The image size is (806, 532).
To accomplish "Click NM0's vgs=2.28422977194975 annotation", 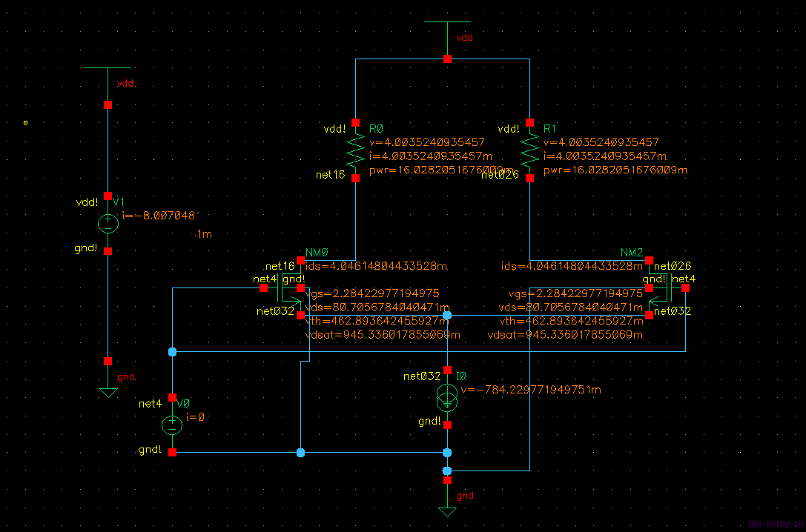I will 372,293.
